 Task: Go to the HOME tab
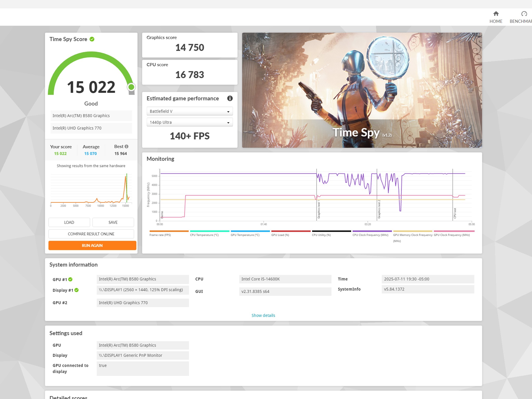[x=496, y=21]
